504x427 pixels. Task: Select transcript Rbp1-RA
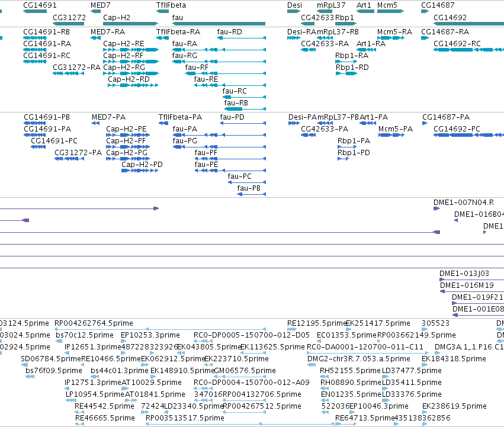click(x=346, y=62)
